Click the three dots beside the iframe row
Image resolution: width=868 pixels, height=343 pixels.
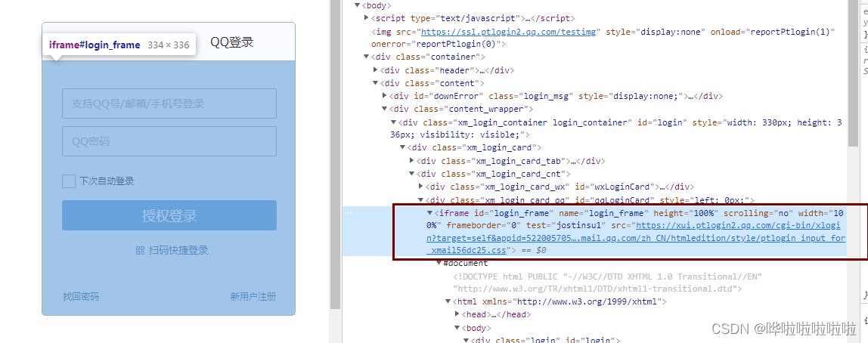click(347, 212)
